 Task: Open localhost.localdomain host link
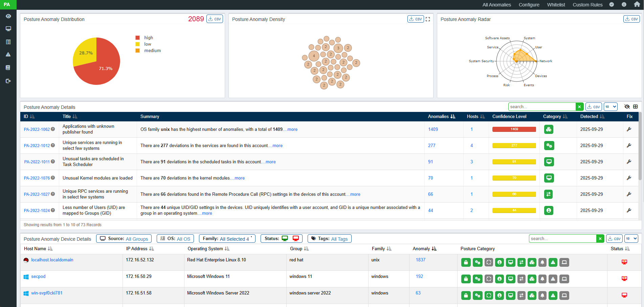click(52, 260)
